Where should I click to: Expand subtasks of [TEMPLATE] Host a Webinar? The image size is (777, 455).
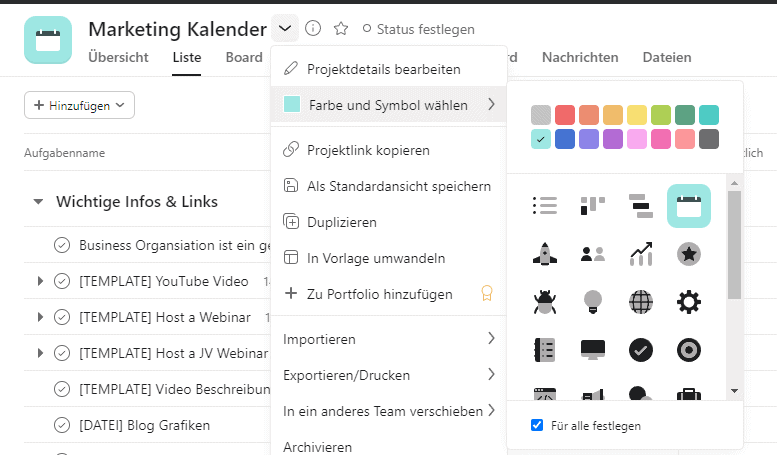(40, 317)
